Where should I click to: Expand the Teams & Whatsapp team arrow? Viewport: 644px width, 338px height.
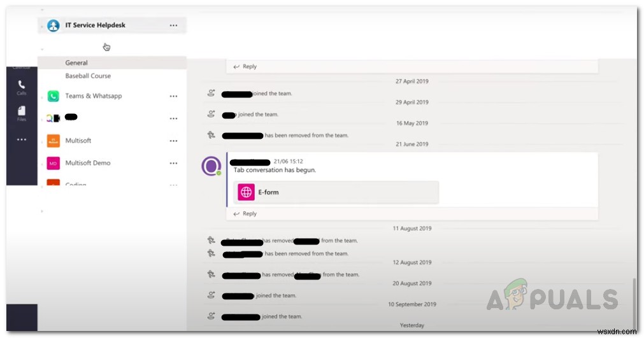[42, 98]
